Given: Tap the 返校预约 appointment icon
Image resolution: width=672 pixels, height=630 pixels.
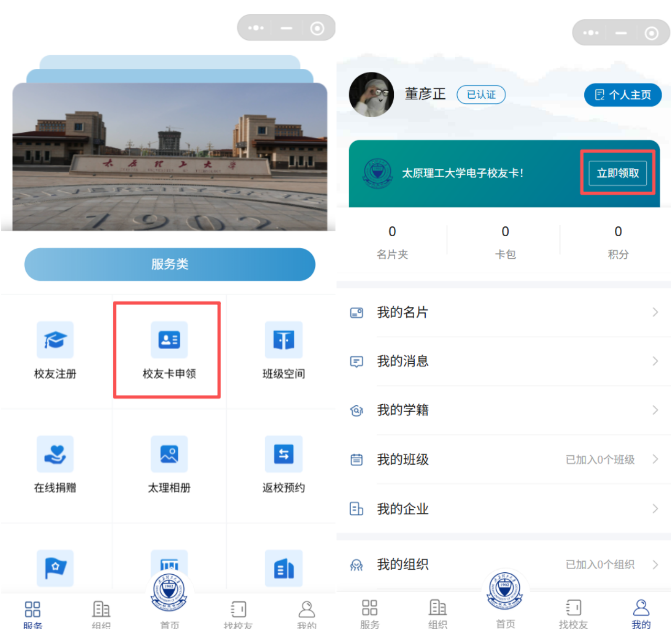Looking at the screenshot, I should tap(283, 455).
